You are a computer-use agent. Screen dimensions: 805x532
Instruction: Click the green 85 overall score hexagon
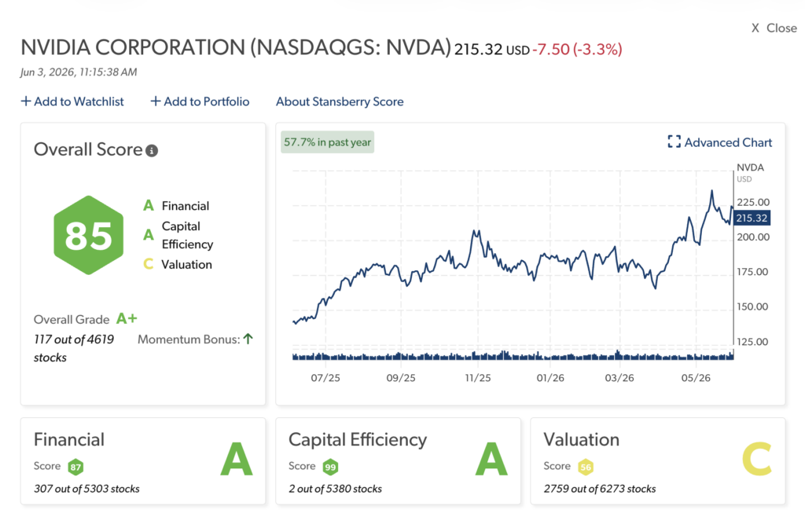pos(89,236)
